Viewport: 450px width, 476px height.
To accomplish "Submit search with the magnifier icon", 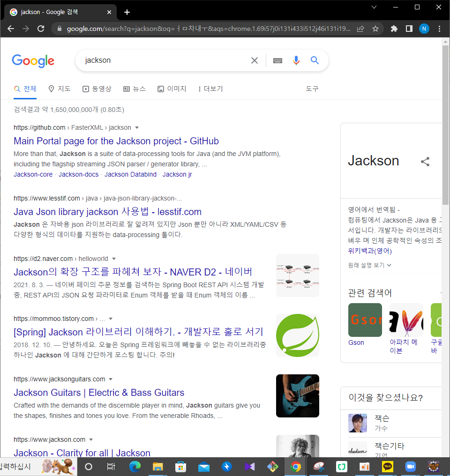I will [x=315, y=60].
